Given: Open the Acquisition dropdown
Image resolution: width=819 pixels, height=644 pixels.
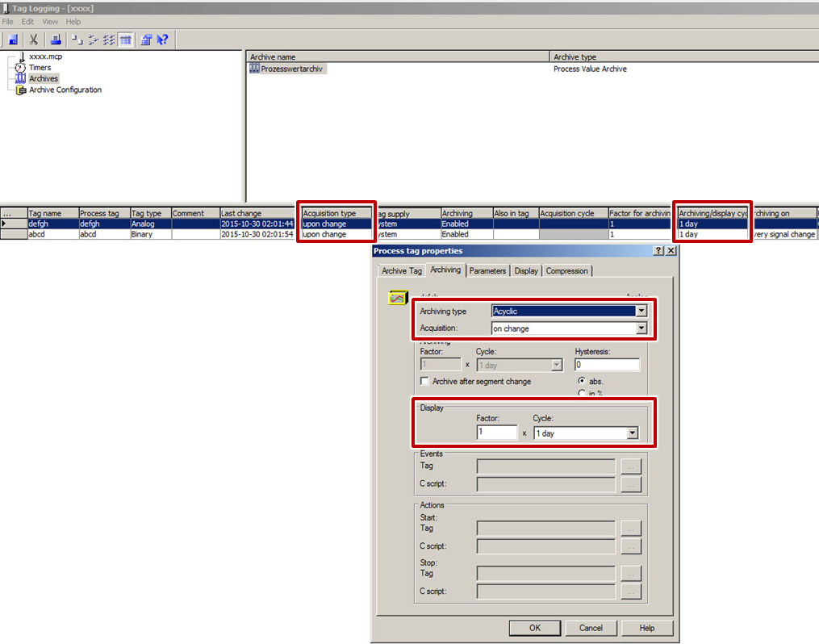Looking at the screenshot, I should pos(641,328).
